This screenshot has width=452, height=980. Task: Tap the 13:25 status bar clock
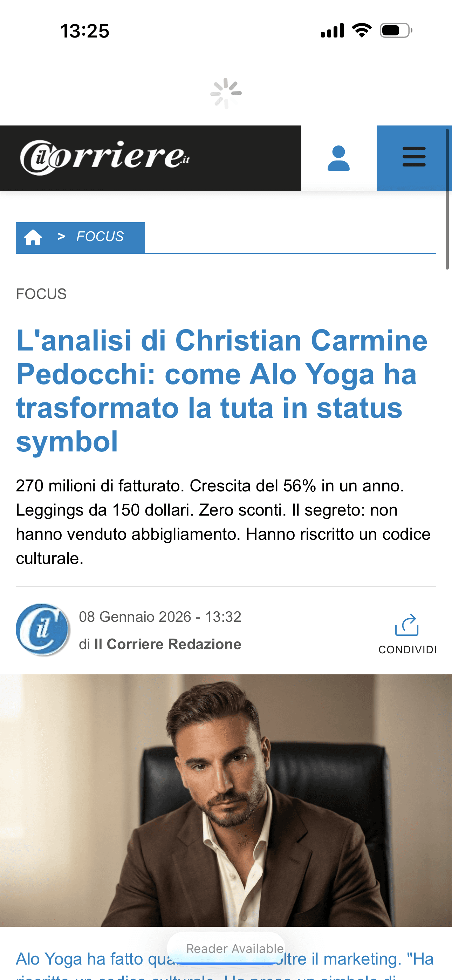[85, 31]
